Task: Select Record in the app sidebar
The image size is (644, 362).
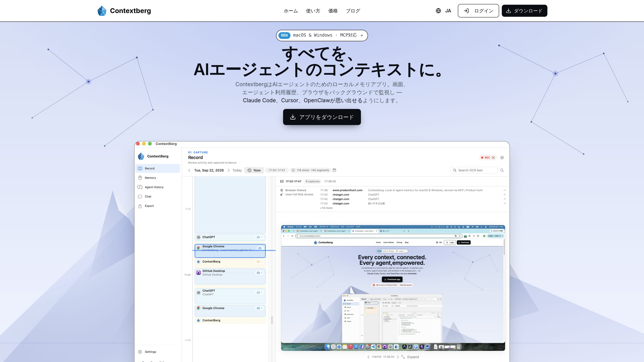Action: [x=158, y=168]
